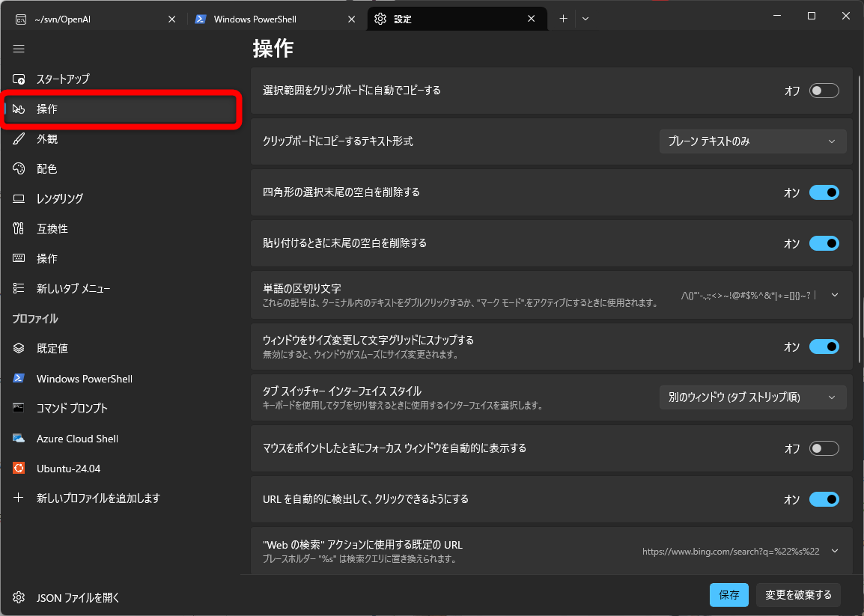Select the 配色 color scheme icon
Screen dimensions: 864x616
(18, 168)
